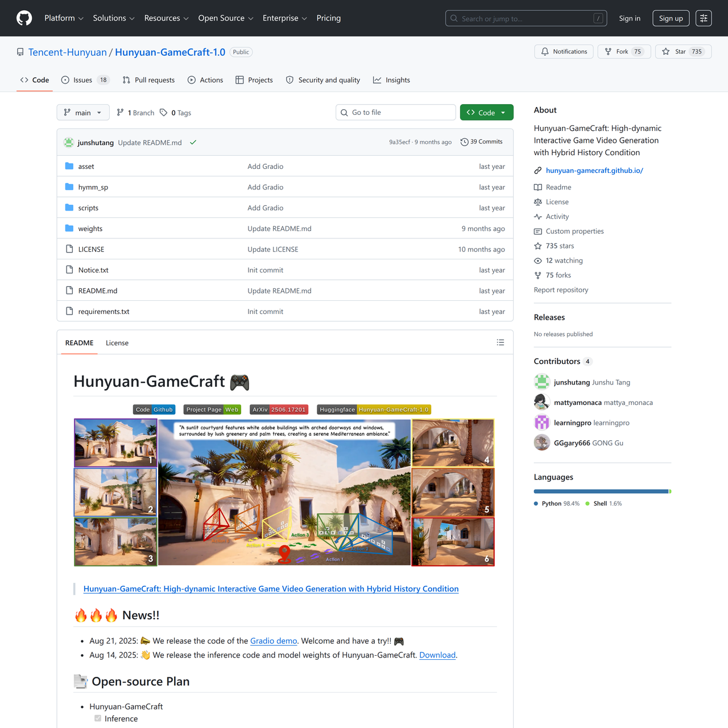The image size is (728, 728).
Task: Click the Go to file field
Action: [x=396, y=113]
